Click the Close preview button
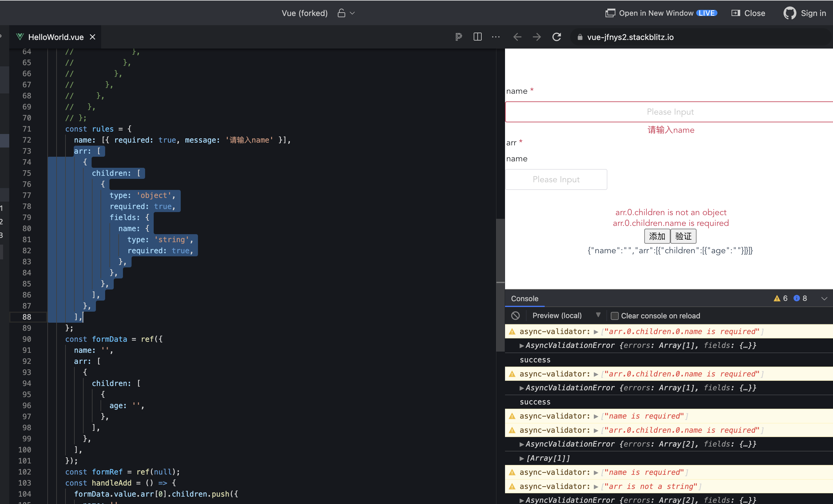This screenshot has width=833, height=504. (748, 13)
